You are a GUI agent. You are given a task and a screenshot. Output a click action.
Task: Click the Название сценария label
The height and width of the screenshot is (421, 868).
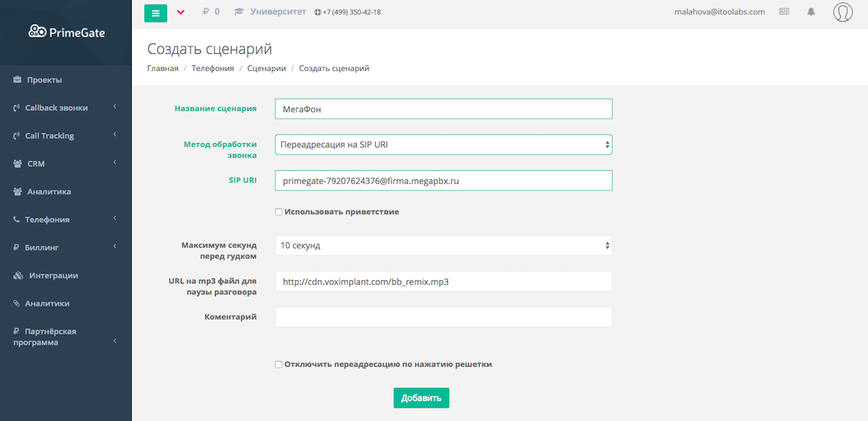pos(216,108)
